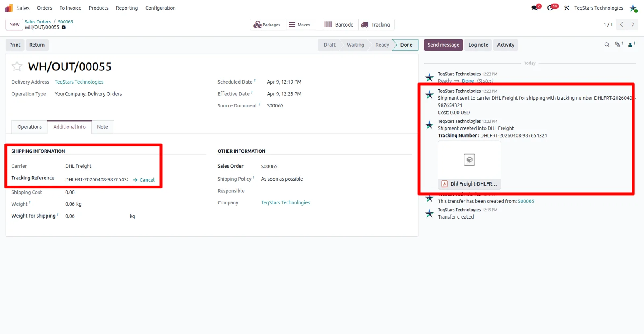Open S00065 breadcrumb link
This screenshot has width=644, height=334.
(x=66, y=22)
